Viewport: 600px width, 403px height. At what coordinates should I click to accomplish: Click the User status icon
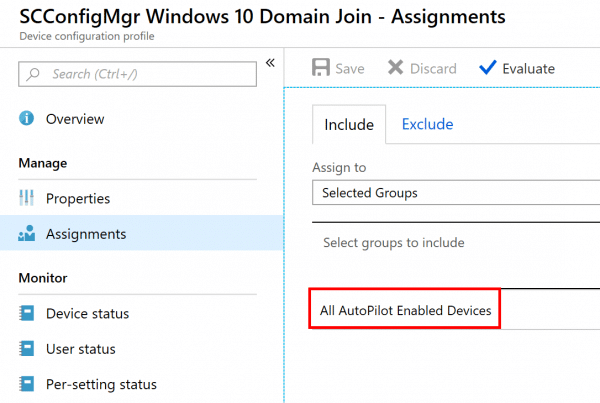(x=27, y=348)
